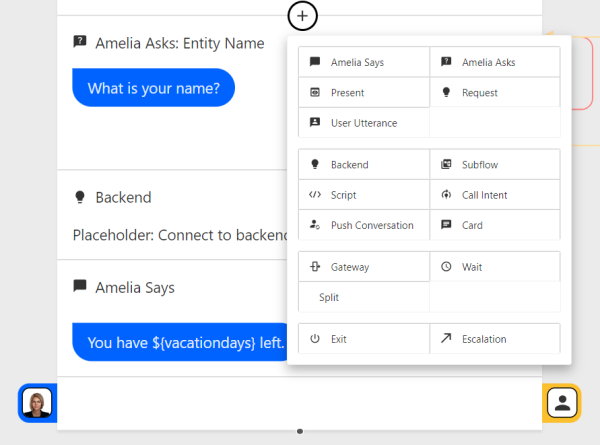Select the Card option
The width and height of the screenshot is (600, 445).
(495, 225)
